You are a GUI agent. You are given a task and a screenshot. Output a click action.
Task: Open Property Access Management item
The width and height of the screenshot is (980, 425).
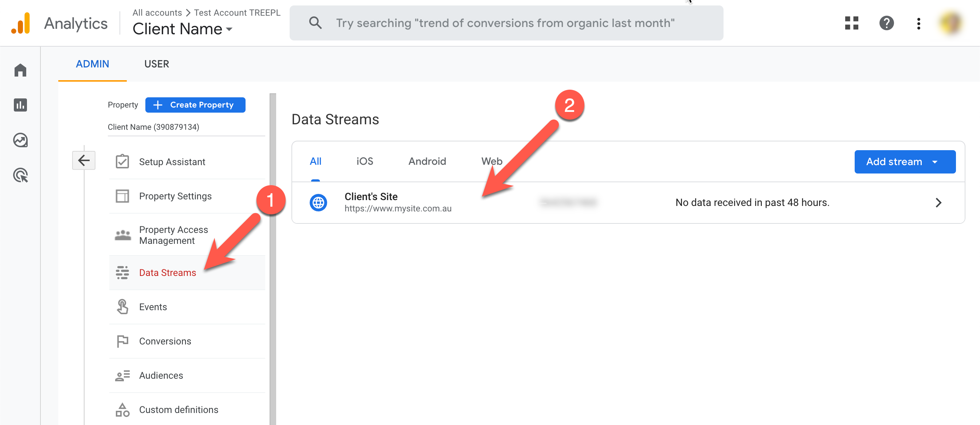(187, 235)
